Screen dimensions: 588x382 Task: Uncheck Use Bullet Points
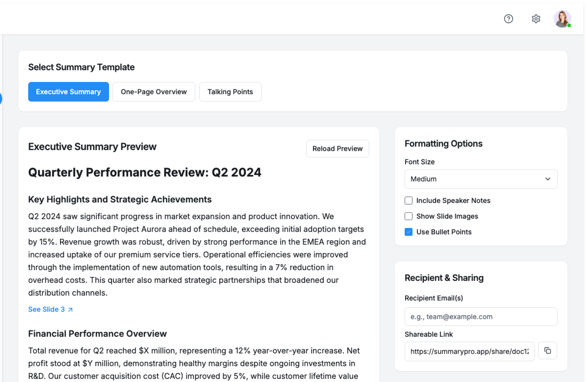click(409, 232)
